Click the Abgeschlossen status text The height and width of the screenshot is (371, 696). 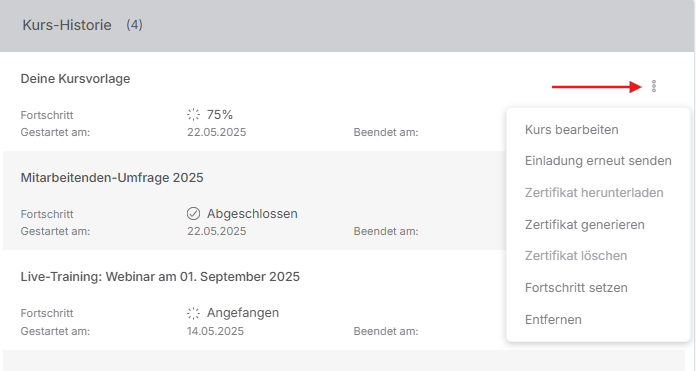tap(252, 213)
